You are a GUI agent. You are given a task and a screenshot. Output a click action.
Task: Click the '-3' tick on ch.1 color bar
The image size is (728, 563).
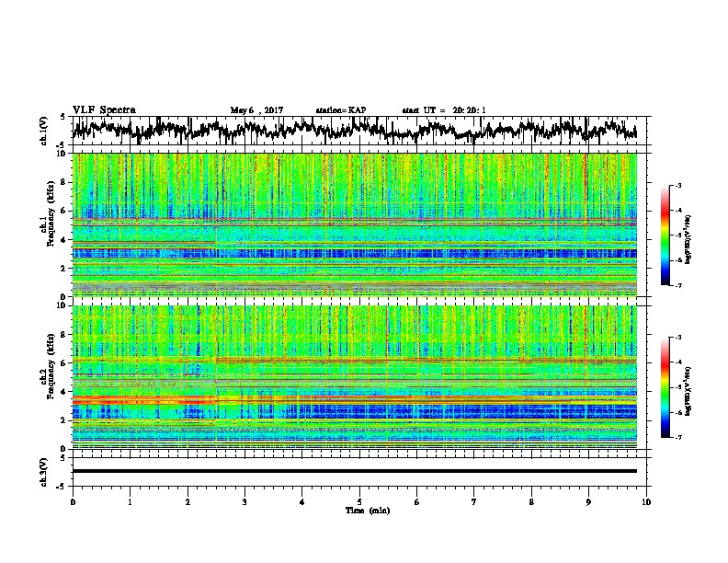point(678,186)
